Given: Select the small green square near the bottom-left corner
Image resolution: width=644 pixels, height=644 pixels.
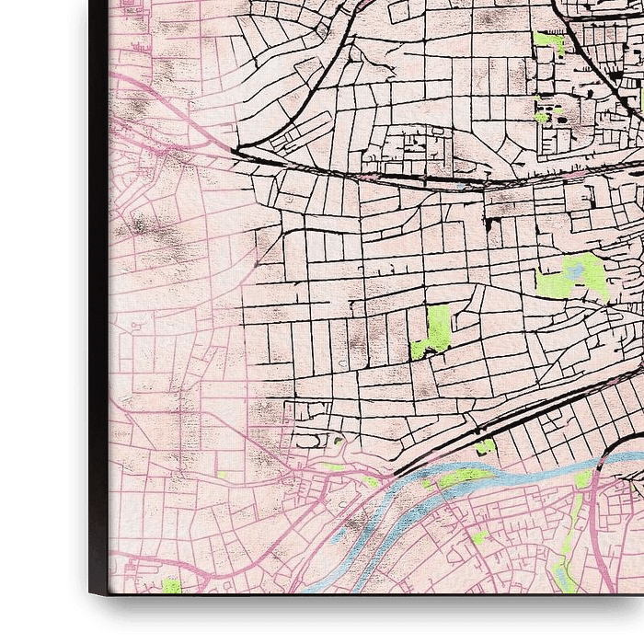Looking at the screenshot, I should coord(171,585).
